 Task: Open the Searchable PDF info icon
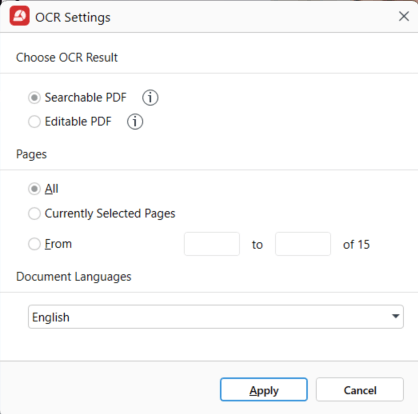150,98
